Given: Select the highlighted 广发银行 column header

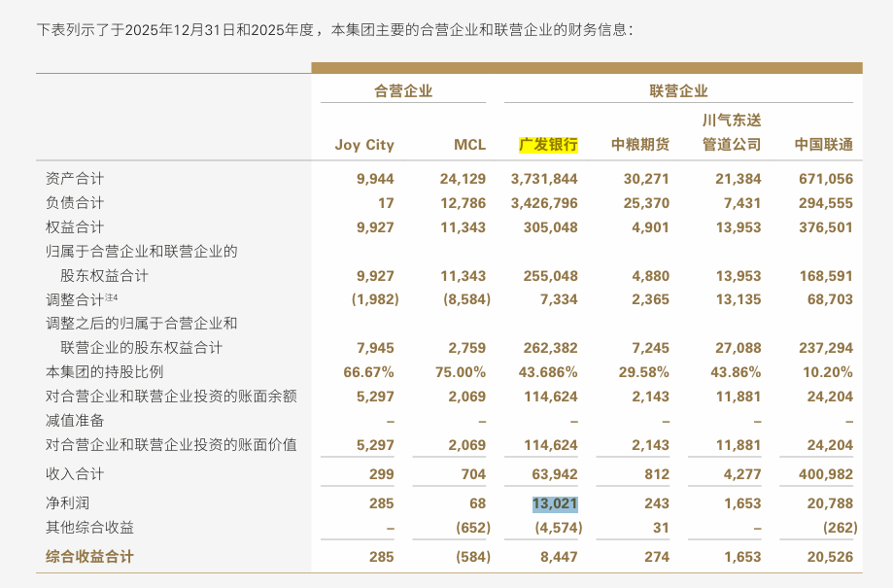Looking at the screenshot, I should [549, 144].
